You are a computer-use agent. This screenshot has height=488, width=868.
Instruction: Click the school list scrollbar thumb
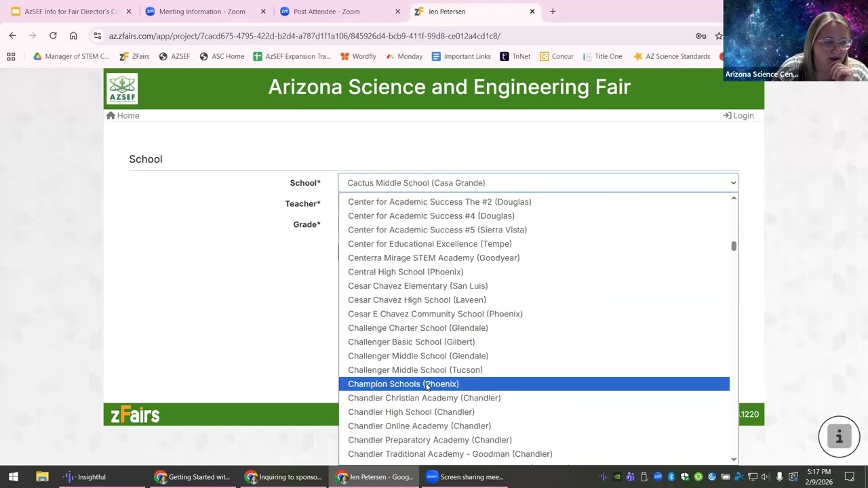734,246
